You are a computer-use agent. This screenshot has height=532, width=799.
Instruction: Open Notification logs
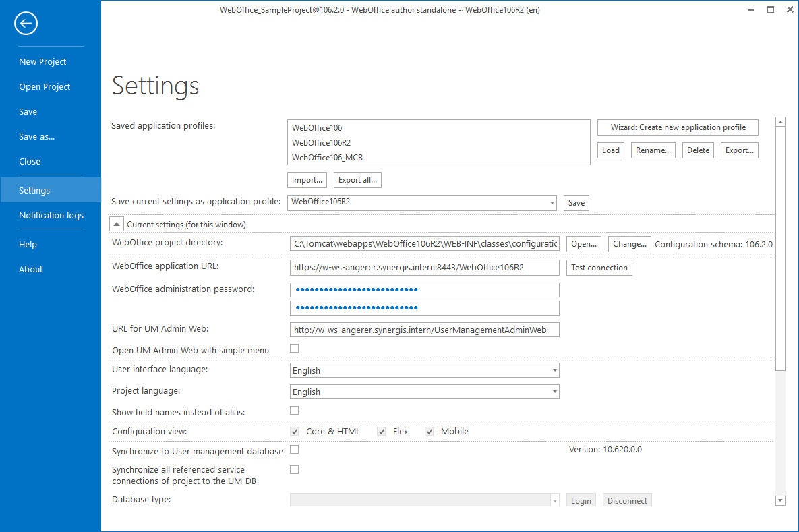pos(51,215)
